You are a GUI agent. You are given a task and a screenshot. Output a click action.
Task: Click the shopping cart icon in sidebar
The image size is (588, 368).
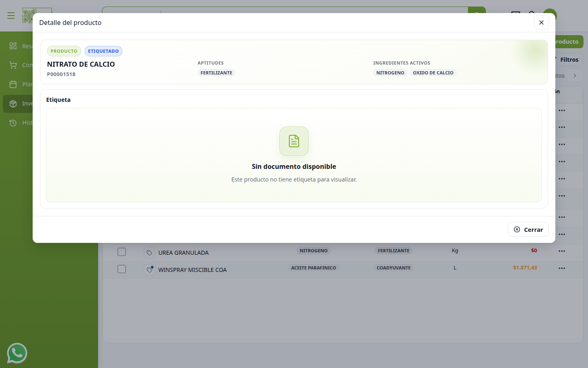[x=13, y=65]
